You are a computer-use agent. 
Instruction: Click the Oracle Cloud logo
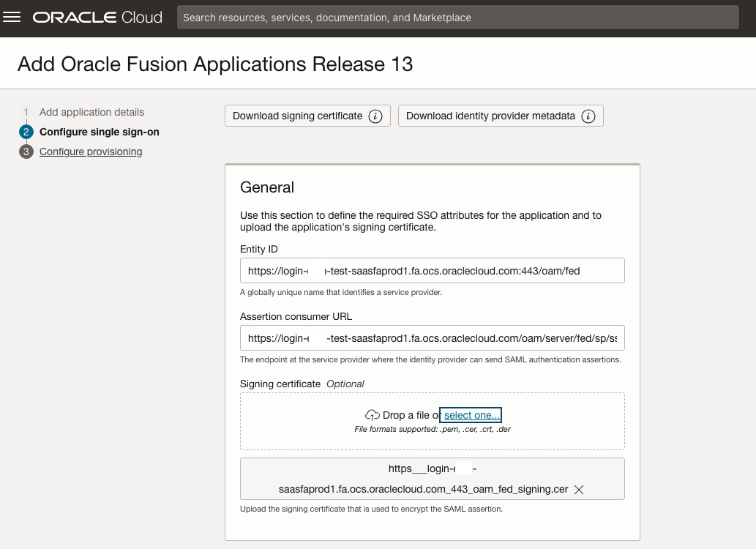click(97, 17)
